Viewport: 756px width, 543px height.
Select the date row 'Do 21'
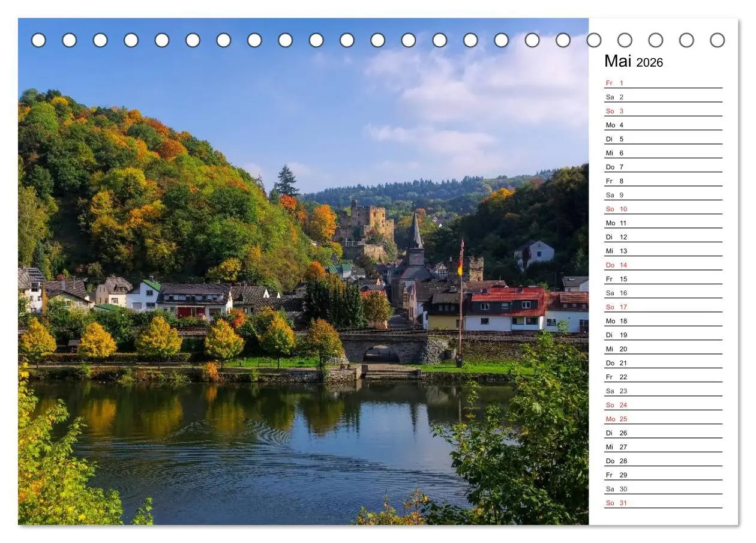(663, 363)
